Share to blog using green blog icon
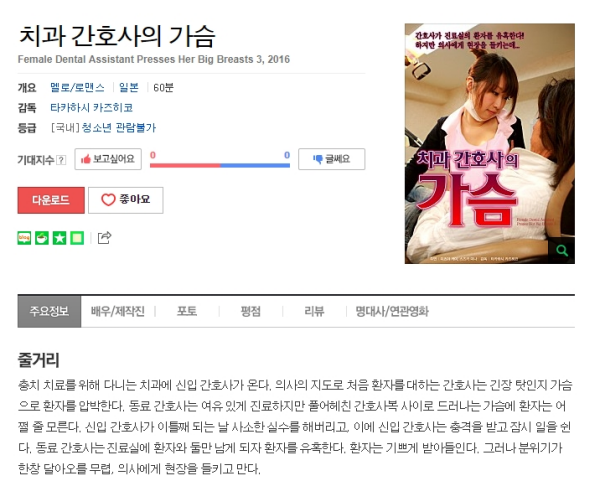Screen dimensions: 600x486 point(24,238)
